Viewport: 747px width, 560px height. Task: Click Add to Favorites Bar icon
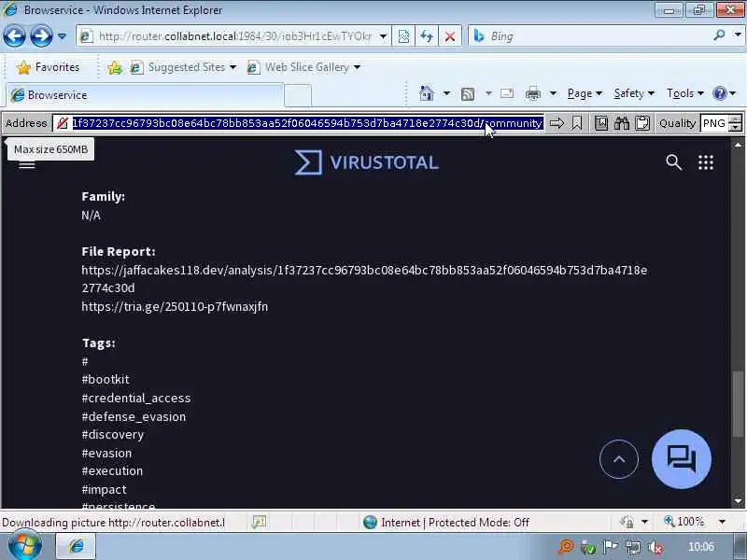(x=115, y=67)
